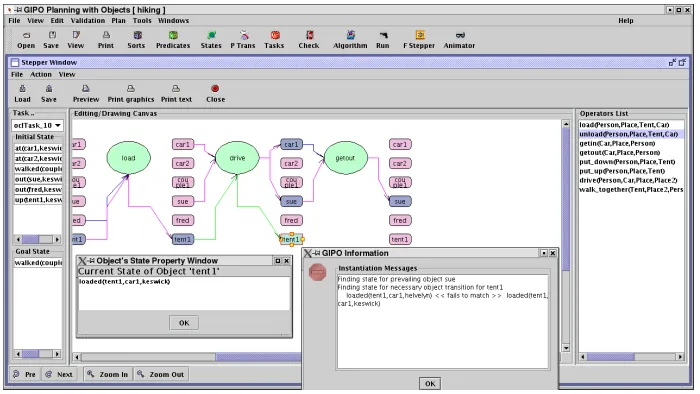Click the Zoom In button
700x394 pixels.
point(107,374)
